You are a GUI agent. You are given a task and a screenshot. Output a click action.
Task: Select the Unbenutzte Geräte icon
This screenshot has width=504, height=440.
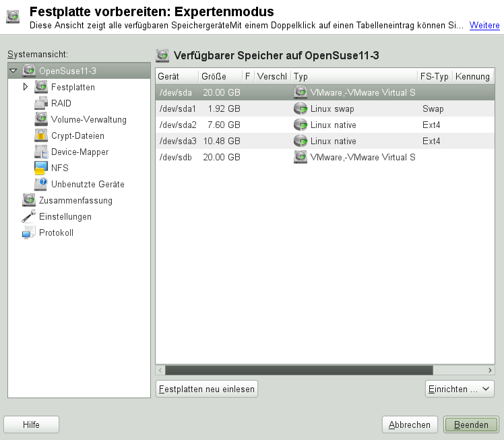(40, 184)
